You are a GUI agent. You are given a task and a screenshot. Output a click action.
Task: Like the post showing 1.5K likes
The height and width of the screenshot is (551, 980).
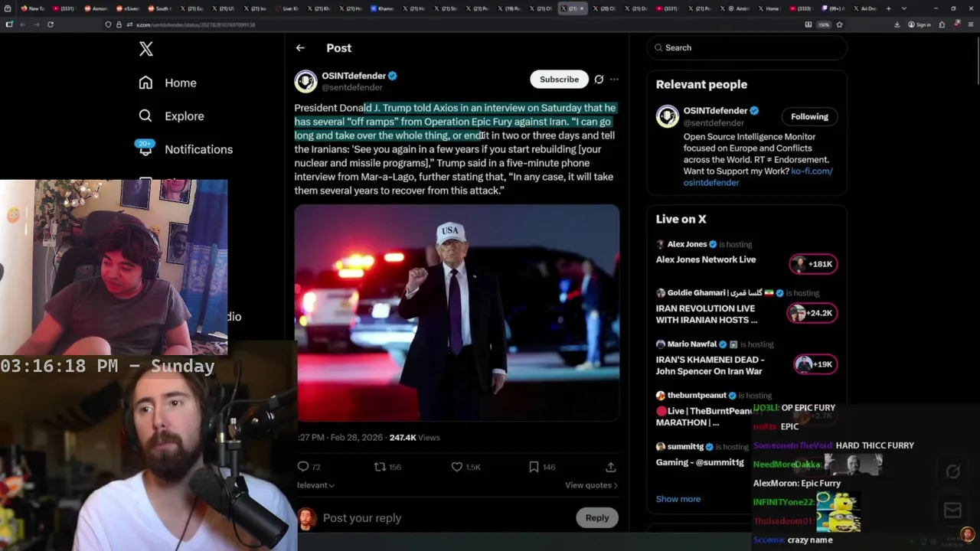tap(457, 466)
